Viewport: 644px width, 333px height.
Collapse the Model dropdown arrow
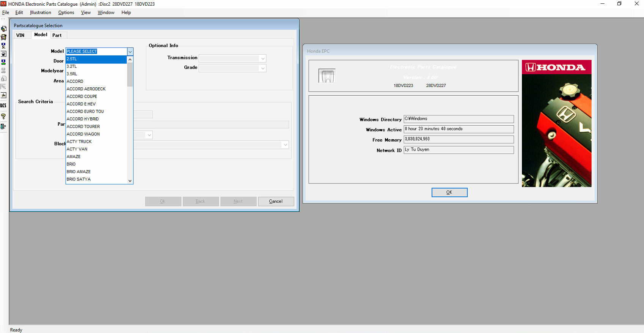(x=130, y=52)
